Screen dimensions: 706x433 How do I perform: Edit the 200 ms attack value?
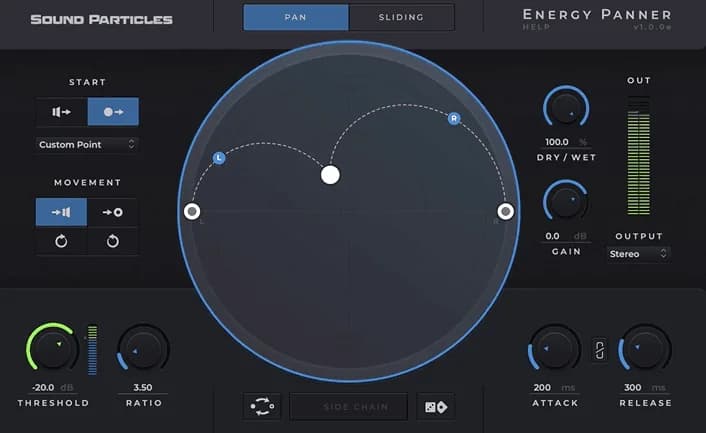tap(542, 388)
